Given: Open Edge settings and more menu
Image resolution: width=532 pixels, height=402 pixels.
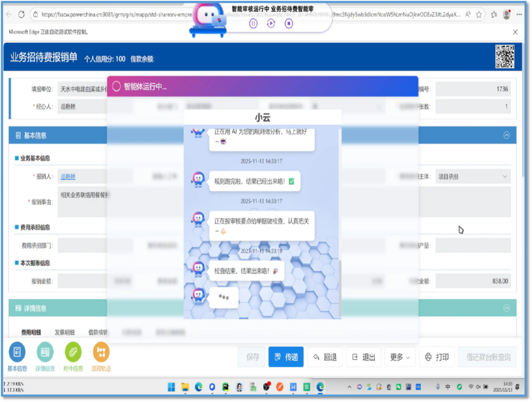Looking at the screenshot, I should [x=520, y=14].
